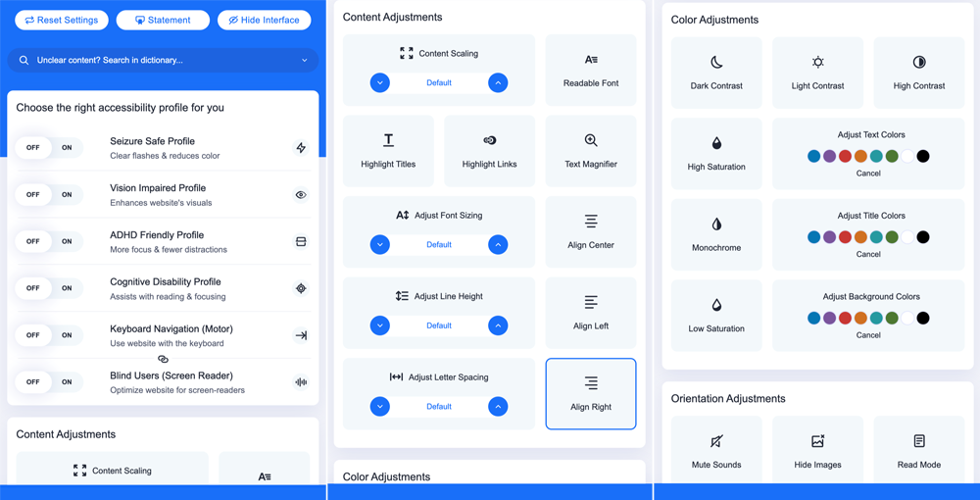Increase Content Scaling with up arrow

[x=498, y=83]
